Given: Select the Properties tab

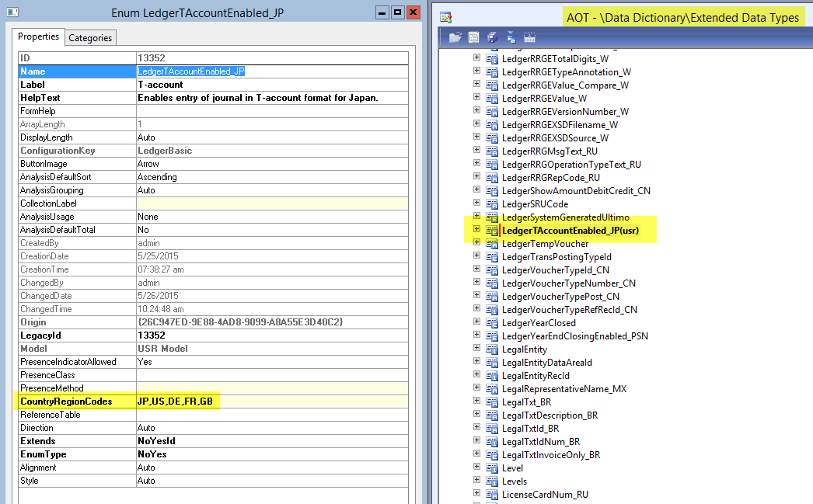Looking at the screenshot, I should 38,36.
